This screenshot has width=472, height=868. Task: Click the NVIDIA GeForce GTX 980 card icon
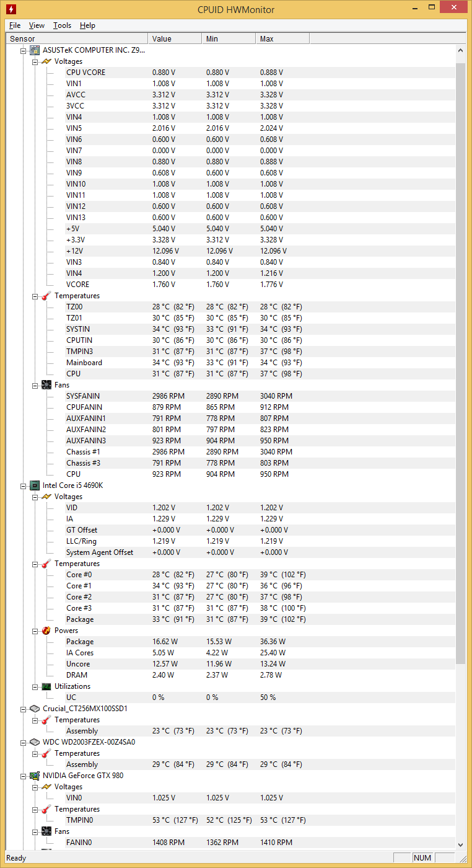[35, 776]
